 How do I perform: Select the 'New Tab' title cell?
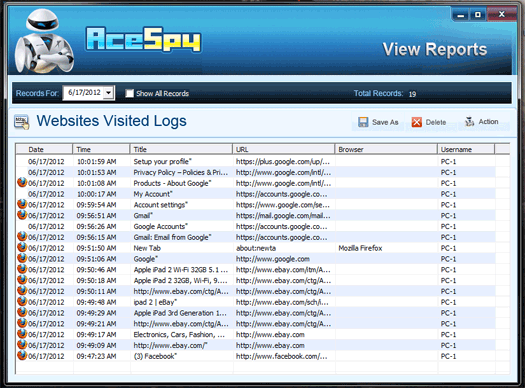(147, 248)
